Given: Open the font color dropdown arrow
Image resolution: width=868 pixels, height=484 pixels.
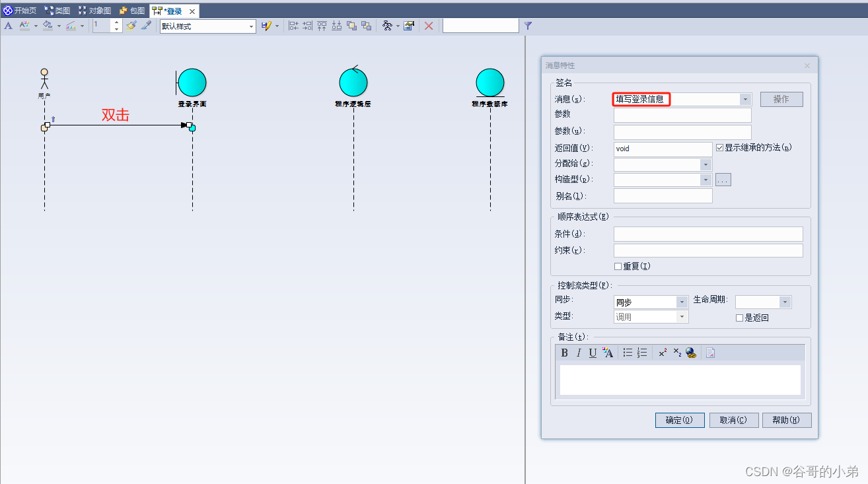Looking at the screenshot, I should pyautogui.click(x=36, y=26).
